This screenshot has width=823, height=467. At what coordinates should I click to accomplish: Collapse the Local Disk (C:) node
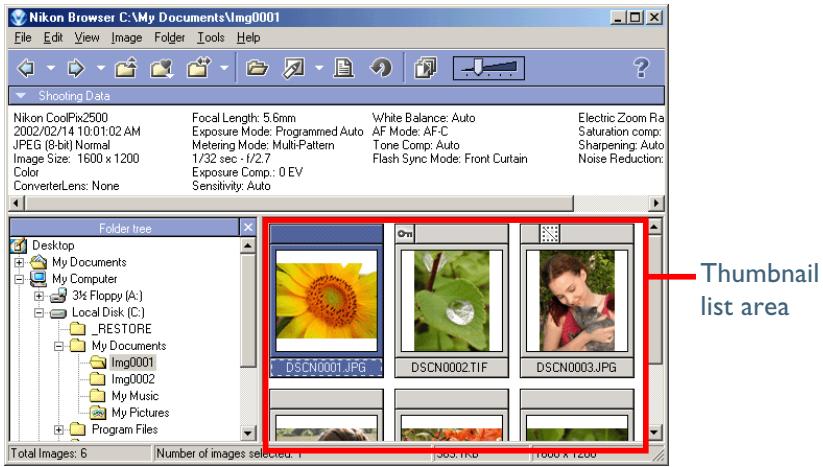click(39, 312)
